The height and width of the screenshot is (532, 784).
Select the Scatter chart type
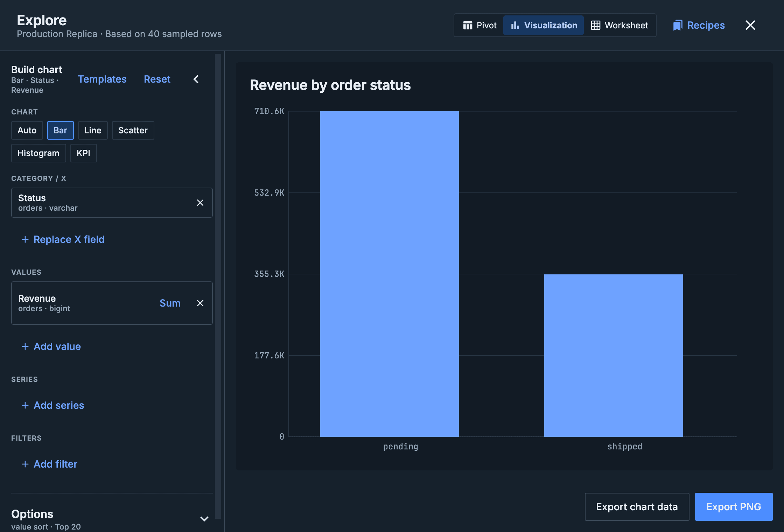pos(133,130)
